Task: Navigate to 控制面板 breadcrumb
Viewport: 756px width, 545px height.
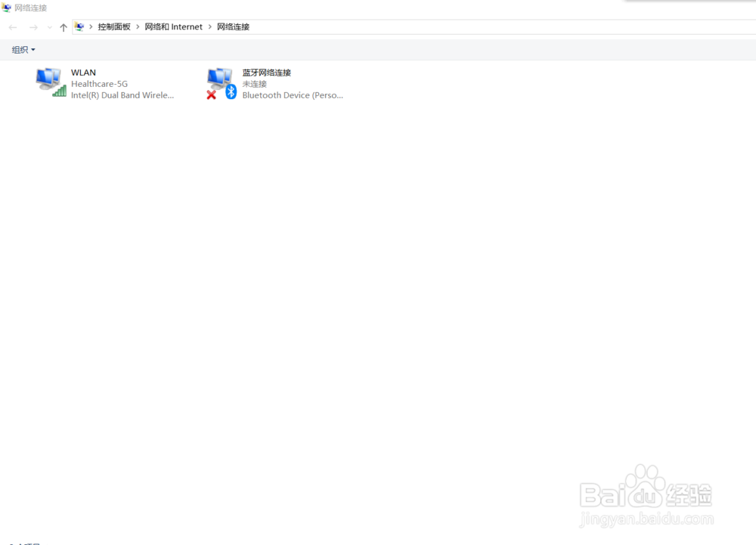Action: (x=114, y=27)
